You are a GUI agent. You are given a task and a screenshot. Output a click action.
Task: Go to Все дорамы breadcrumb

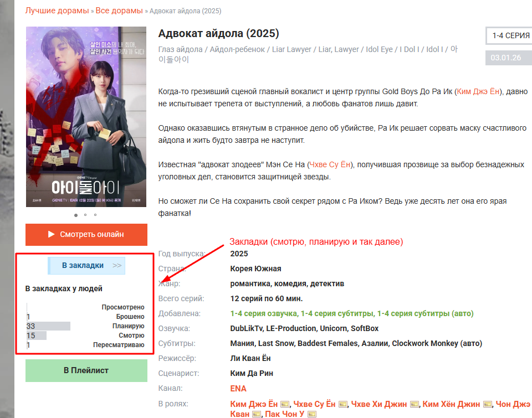pyautogui.click(x=119, y=11)
